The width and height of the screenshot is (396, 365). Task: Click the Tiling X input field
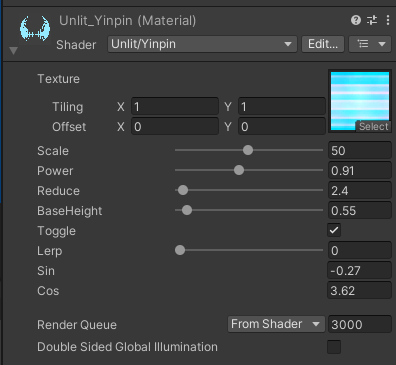[175, 107]
